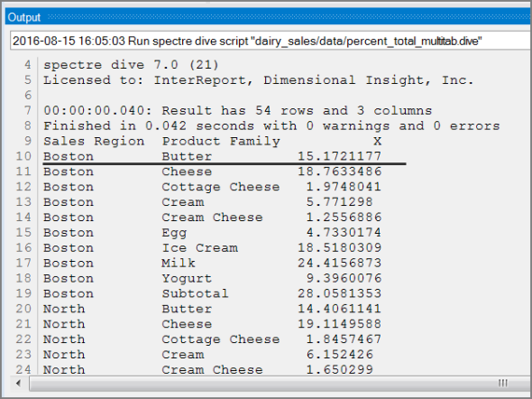Screen dimensions: 532x399
Task: Click value 1.650299 for North Cream Cheese
Action: pyautogui.click(x=340, y=370)
